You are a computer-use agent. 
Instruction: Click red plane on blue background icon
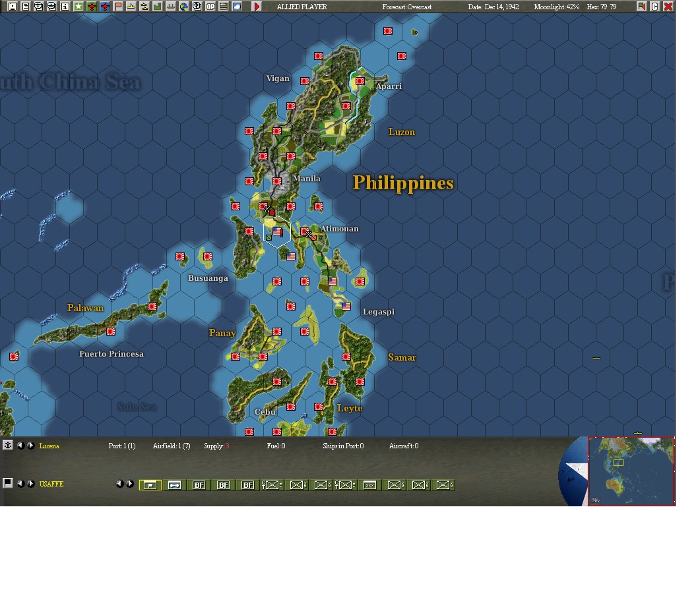[x=105, y=6]
